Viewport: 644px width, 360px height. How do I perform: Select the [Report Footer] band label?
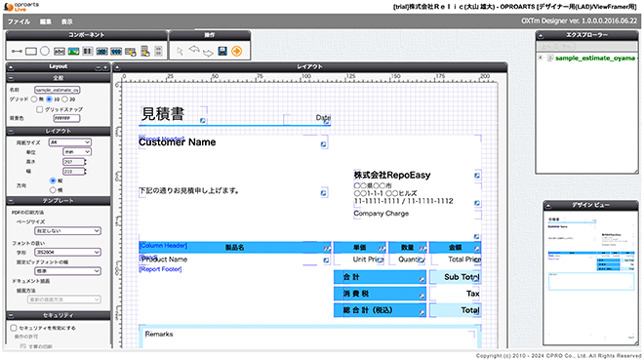pyautogui.click(x=161, y=269)
